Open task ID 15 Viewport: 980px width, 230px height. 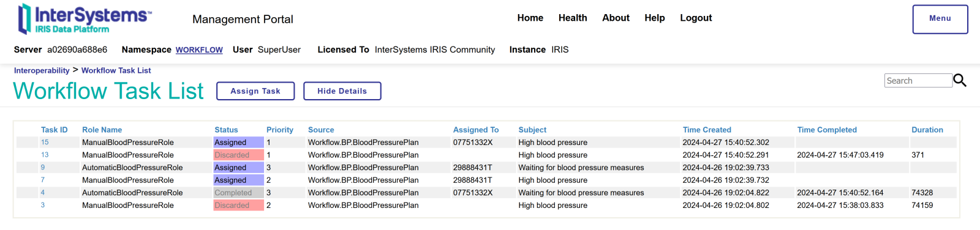tap(45, 142)
